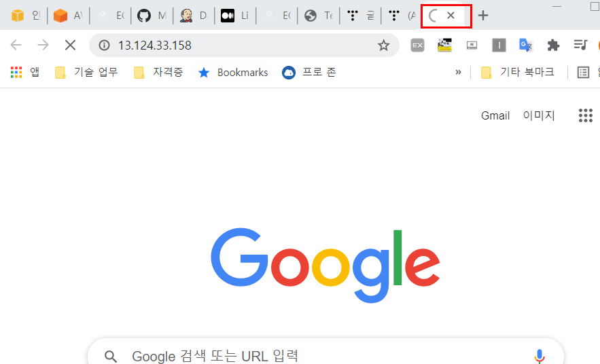Switch to the first dotted-logo tab

tap(360, 16)
